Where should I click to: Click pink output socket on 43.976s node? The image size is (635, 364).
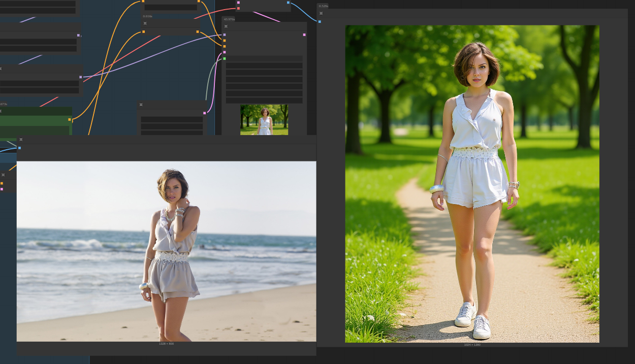click(x=304, y=35)
